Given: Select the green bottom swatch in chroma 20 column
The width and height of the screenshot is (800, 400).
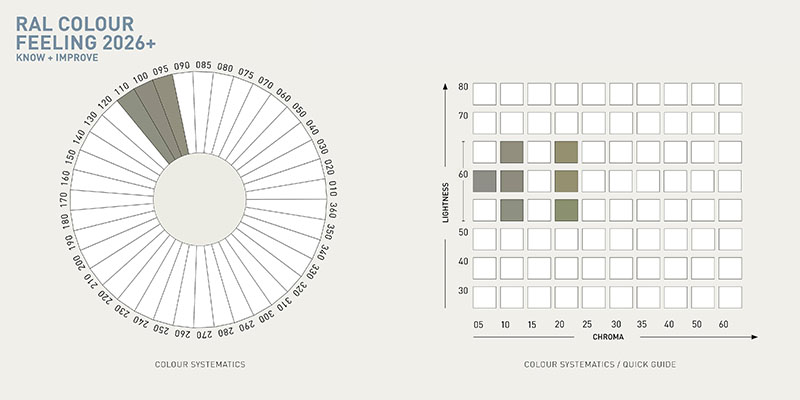Looking at the screenshot, I should tap(566, 210).
